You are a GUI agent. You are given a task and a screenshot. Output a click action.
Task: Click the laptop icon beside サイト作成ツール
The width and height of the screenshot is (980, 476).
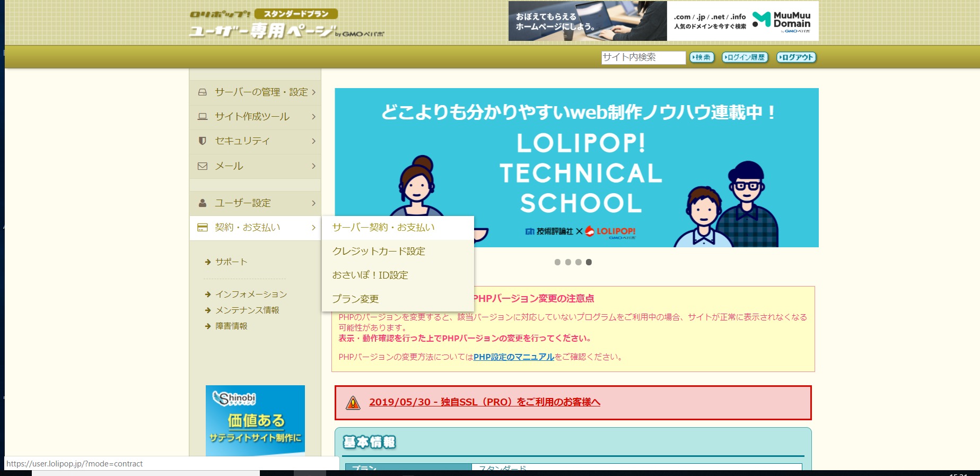[202, 117]
